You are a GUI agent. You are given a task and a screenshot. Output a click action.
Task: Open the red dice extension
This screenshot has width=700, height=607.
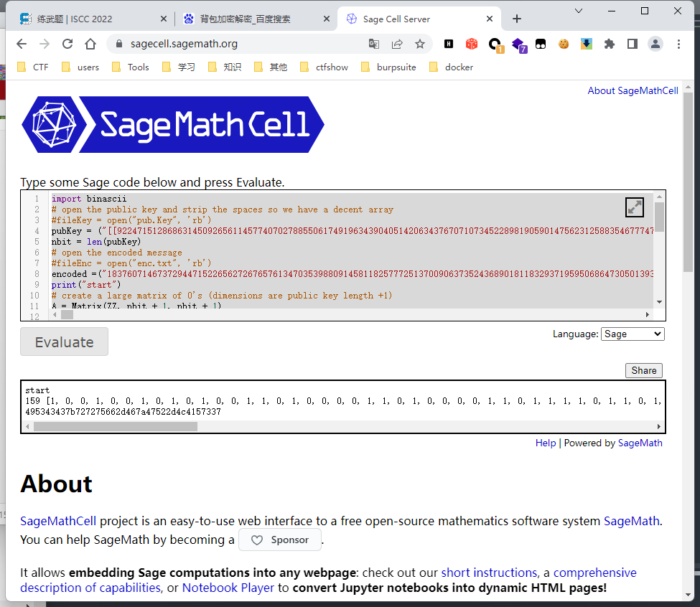tap(472, 44)
